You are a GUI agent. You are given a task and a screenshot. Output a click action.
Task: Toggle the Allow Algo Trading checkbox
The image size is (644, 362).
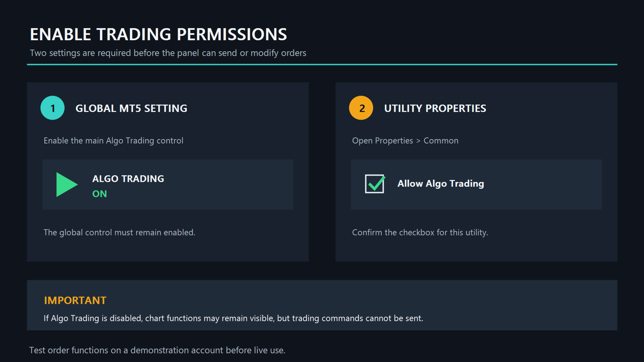(375, 184)
